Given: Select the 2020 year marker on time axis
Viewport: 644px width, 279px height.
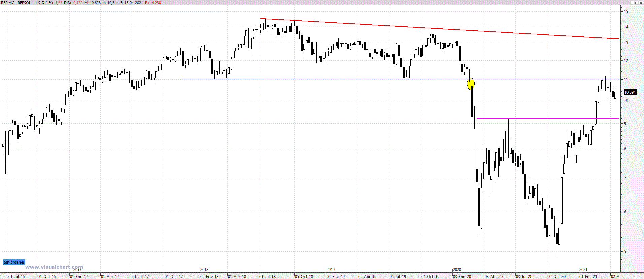Looking at the screenshot, I should pos(457,270).
